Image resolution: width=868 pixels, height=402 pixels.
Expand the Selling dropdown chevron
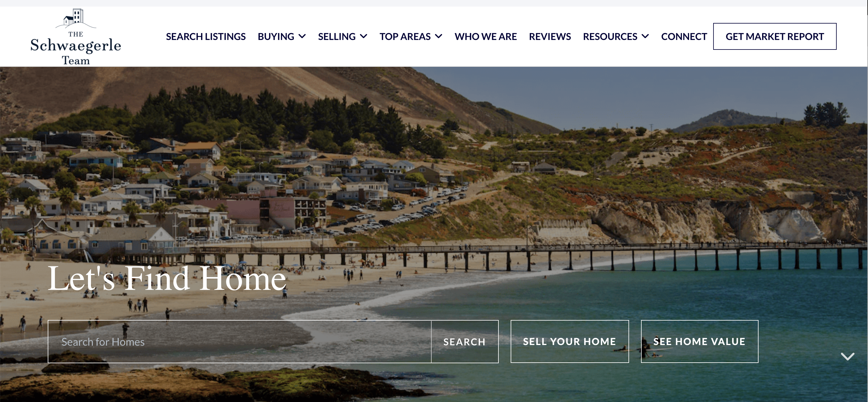(x=364, y=36)
